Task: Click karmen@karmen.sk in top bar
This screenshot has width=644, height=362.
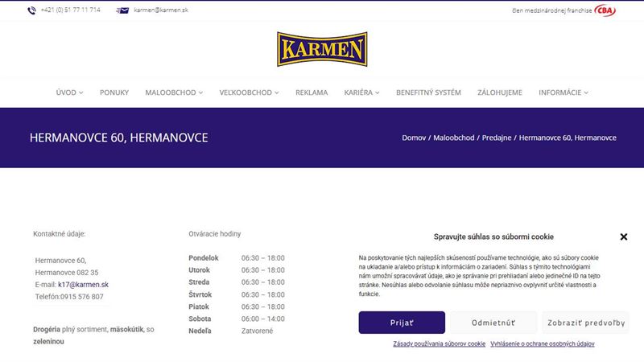Action: [161, 10]
